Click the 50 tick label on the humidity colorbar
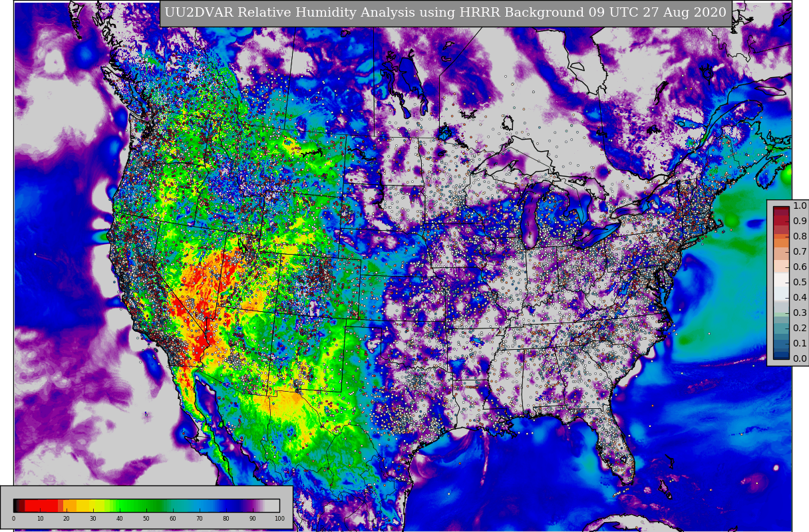This screenshot has height=532, width=809. click(x=146, y=519)
